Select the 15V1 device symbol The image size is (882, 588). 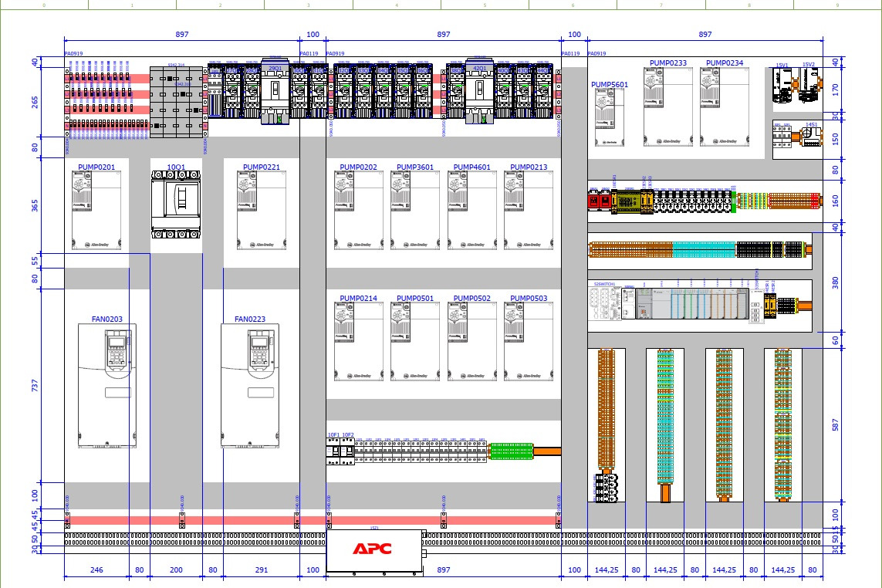(782, 86)
